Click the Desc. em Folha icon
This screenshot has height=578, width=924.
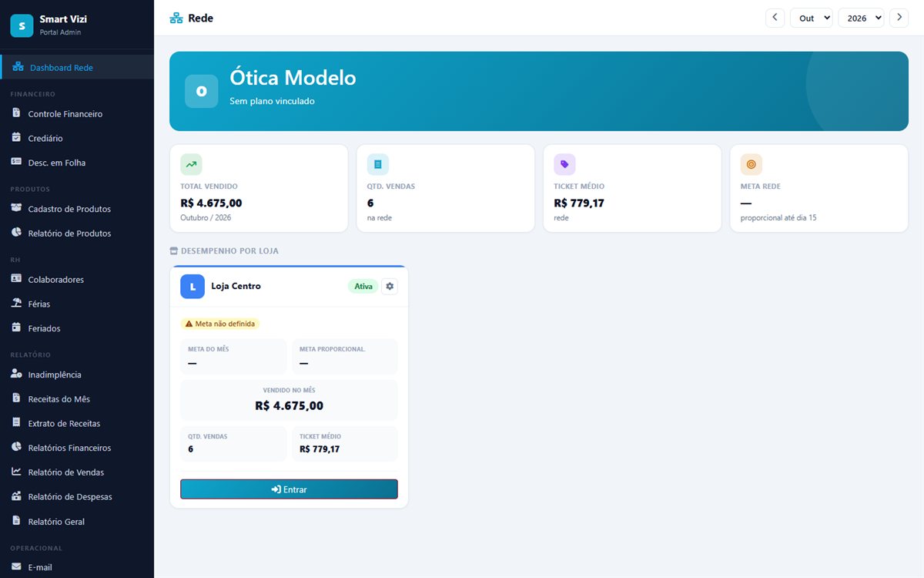coord(16,163)
